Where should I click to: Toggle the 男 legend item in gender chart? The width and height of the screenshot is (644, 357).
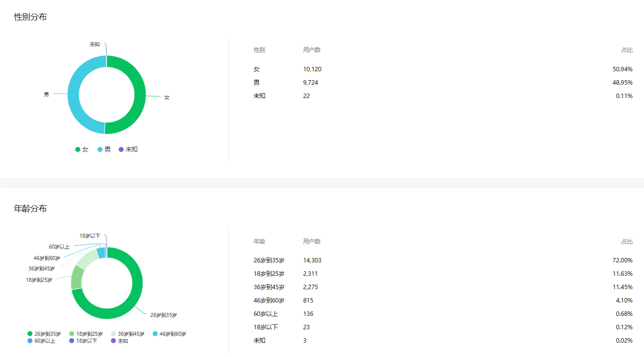[104, 150]
